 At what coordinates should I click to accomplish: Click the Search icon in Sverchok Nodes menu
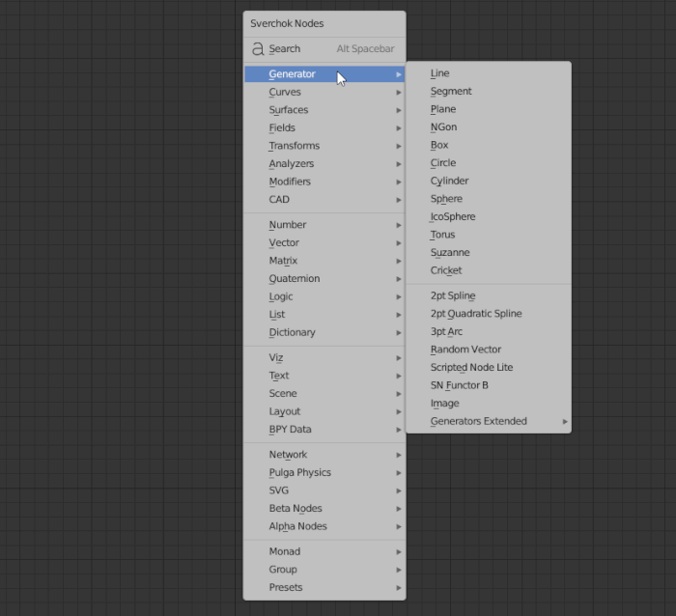coord(258,48)
